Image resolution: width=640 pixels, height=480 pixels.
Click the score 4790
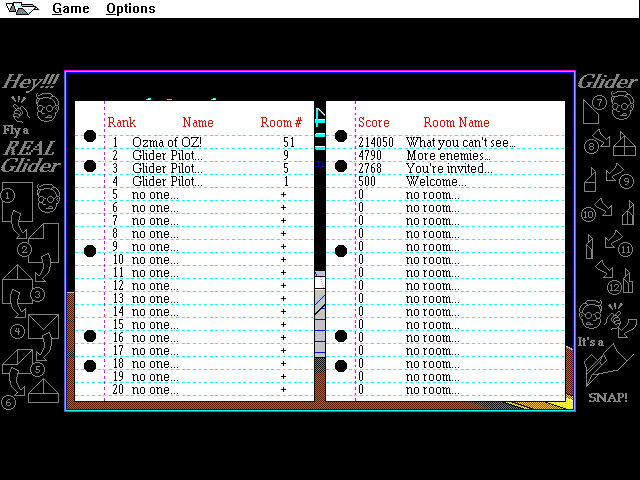pyautogui.click(x=370, y=156)
